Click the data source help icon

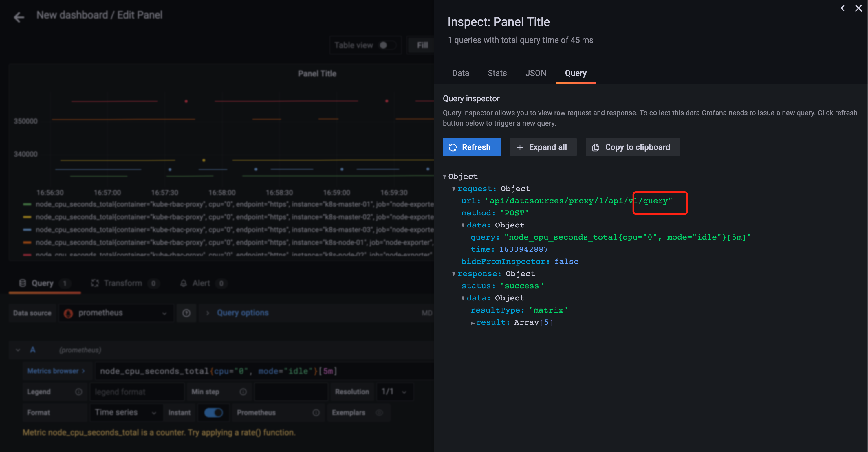186,313
